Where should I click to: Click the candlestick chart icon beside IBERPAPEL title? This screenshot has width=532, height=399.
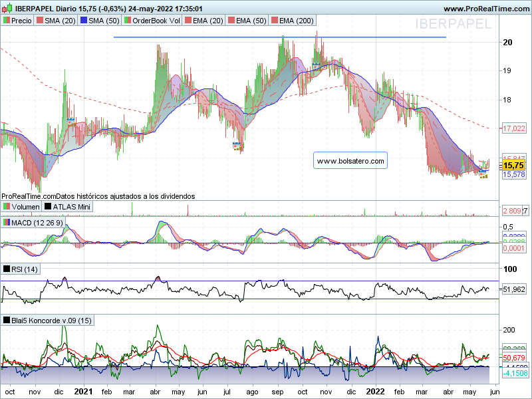7,8
